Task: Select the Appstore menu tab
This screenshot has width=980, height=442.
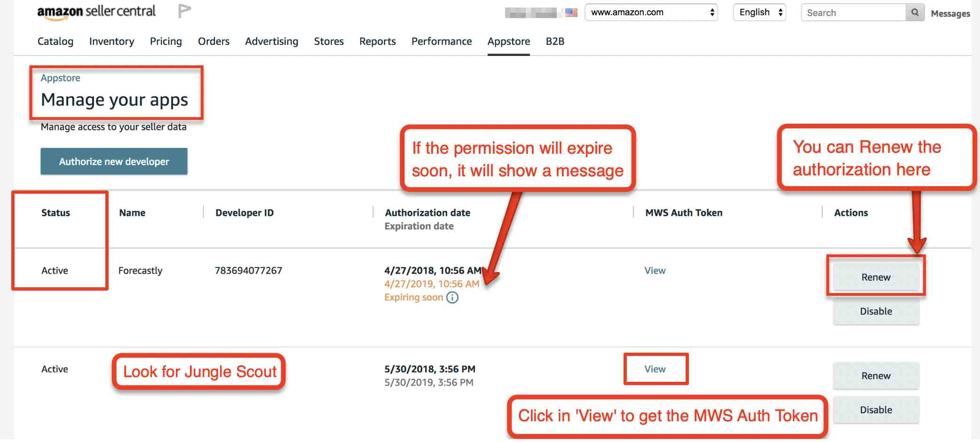Action: pos(509,41)
